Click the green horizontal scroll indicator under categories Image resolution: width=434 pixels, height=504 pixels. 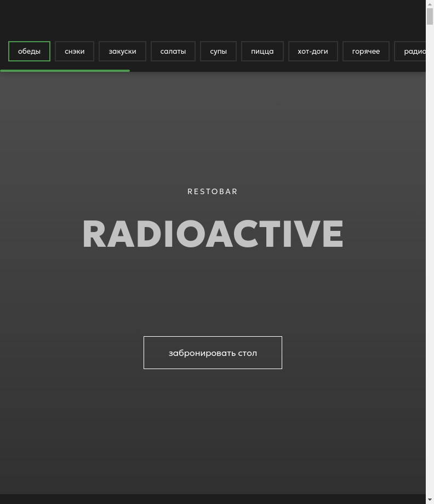click(x=65, y=71)
